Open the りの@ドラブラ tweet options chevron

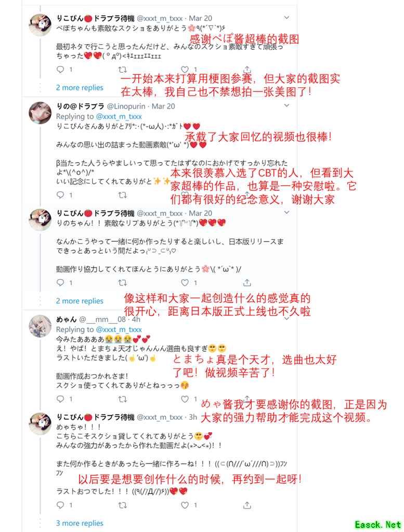[286, 105]
